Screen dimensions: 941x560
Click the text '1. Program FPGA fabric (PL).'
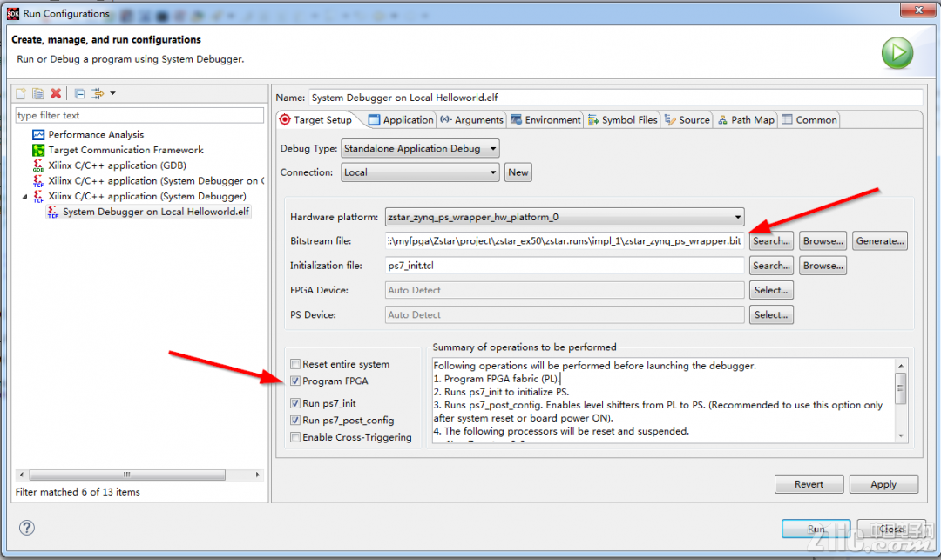click(497, 379)
